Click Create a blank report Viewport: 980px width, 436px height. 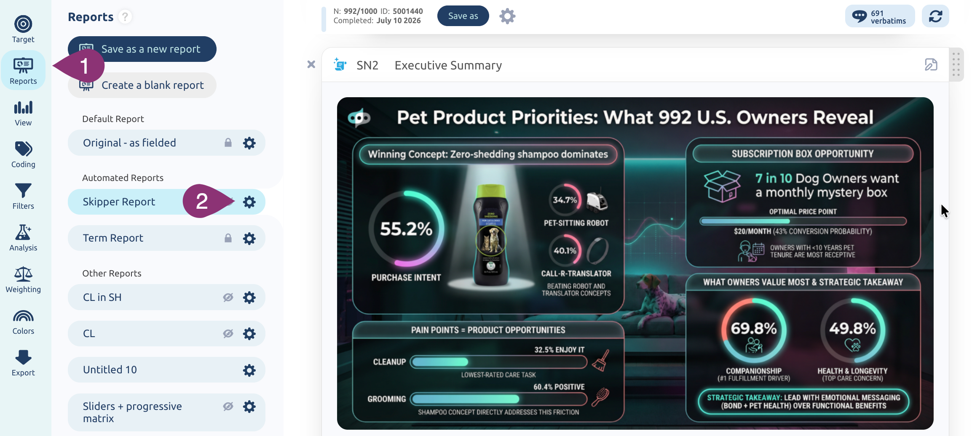(x=142, y=85)
